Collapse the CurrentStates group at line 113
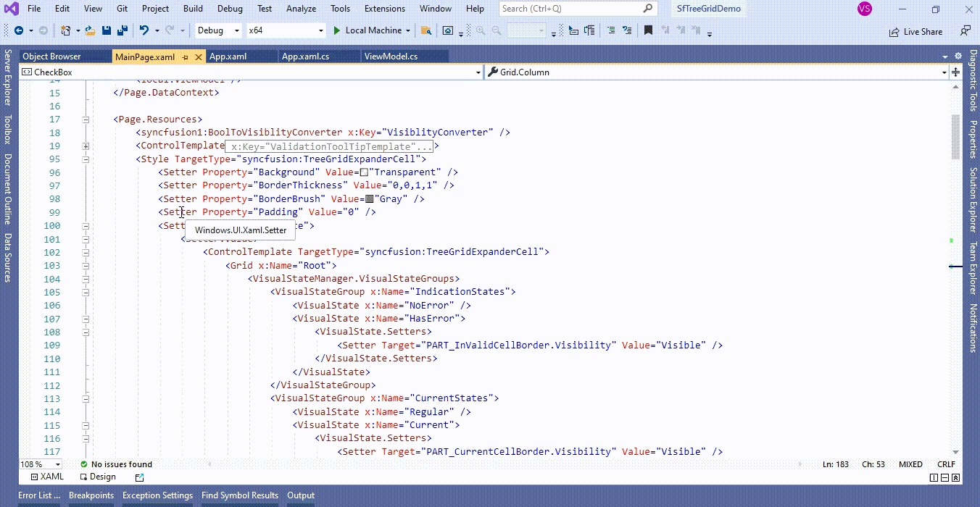Viewport: 980px width, 507px height. click(86, 399)
